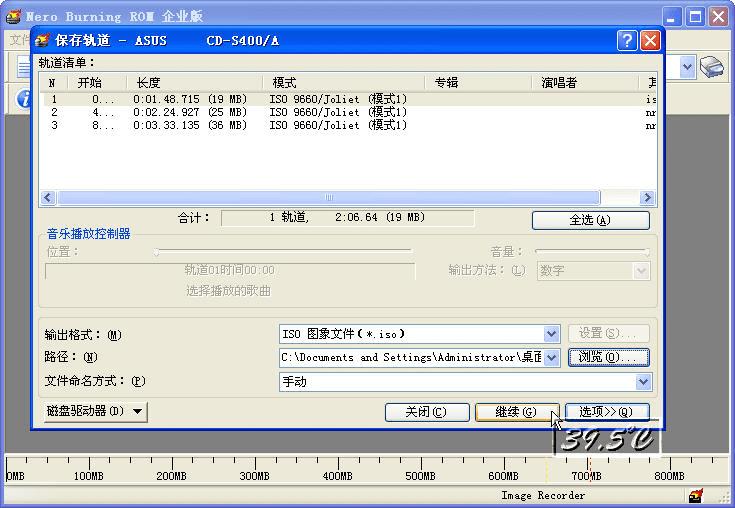This screenshot has height=508, width=735.
Task: Open the file naming method (手动) dropdown
Action: pos(643,382)
